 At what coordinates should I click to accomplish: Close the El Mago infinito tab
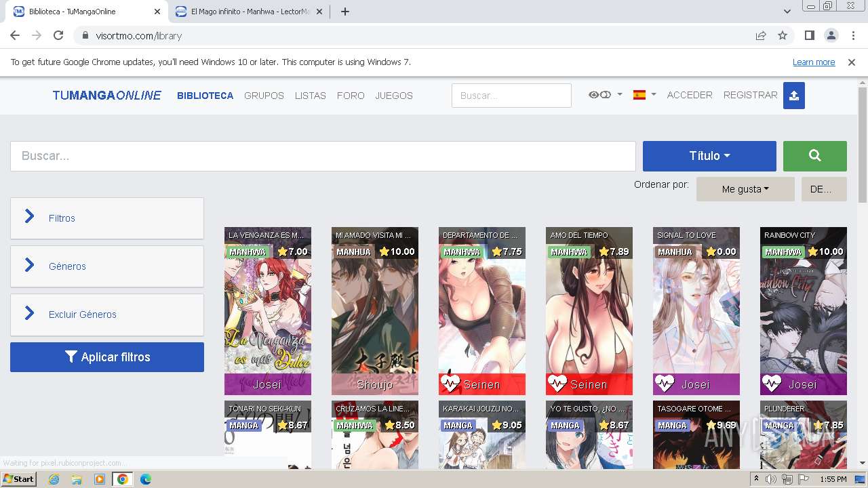click(x=318, y=12)
